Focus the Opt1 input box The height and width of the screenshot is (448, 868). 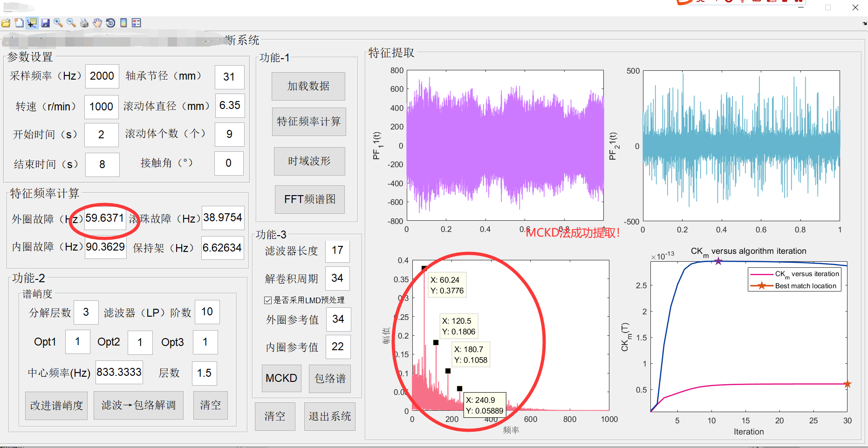[x=77, y=342]
